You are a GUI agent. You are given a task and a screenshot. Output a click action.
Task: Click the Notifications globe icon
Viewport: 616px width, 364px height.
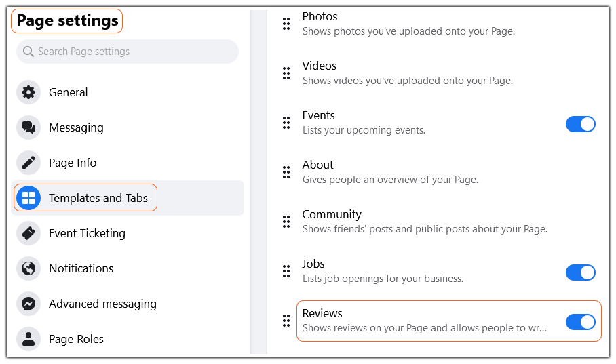28,268
